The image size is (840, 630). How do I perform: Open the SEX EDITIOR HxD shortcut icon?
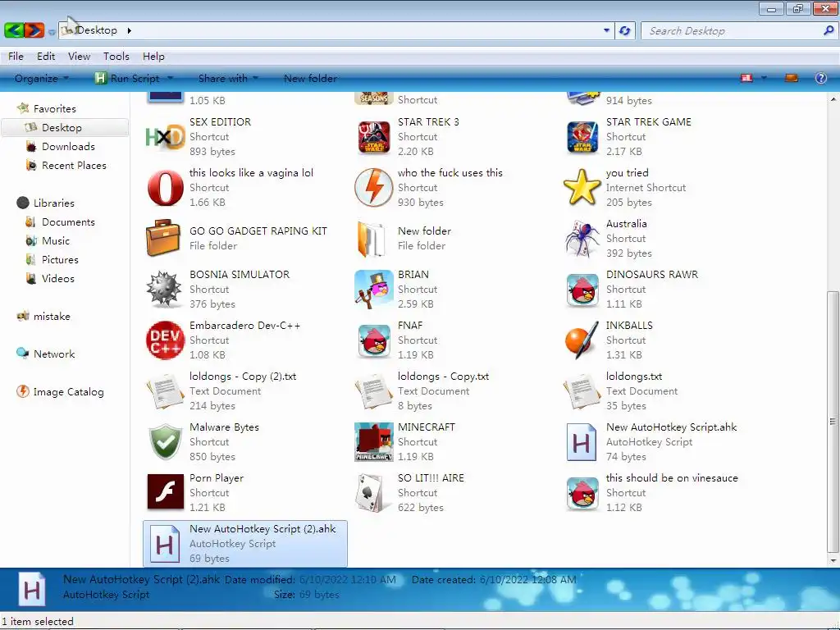pyautogui.click(x=165, y=137)
